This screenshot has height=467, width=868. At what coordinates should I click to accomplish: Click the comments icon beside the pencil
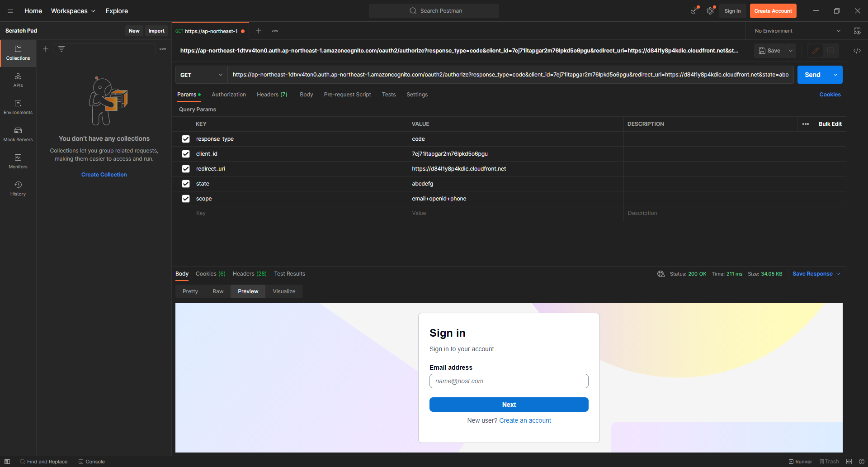(x=830, y=51)
